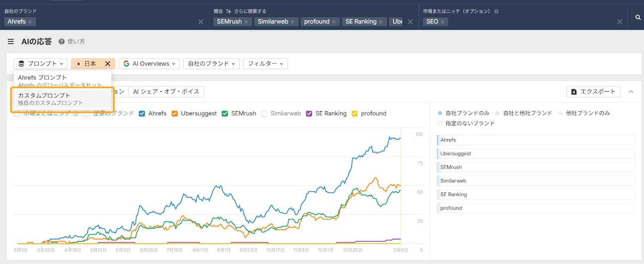Select 自社ブランドのみ radio option

point(440,113)
